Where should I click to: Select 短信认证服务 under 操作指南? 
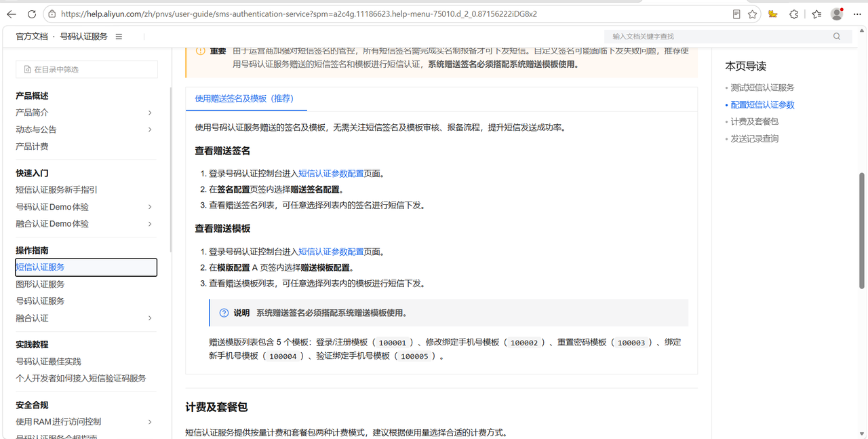tap(86, 267)
